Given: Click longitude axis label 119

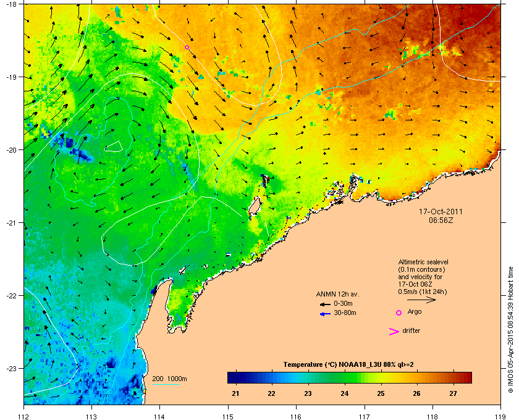Looking at the screenshot, I should click(x=501, y=416).
